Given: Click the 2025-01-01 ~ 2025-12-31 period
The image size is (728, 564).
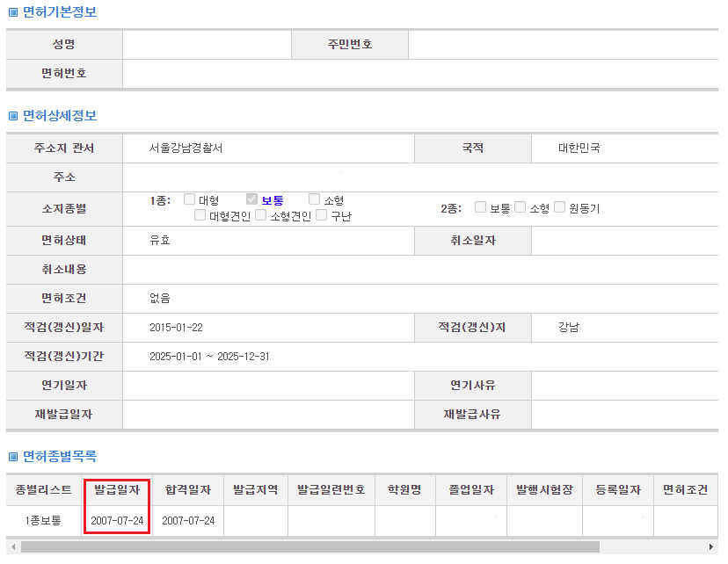Looking at the screenshot, I should point(209,357).
